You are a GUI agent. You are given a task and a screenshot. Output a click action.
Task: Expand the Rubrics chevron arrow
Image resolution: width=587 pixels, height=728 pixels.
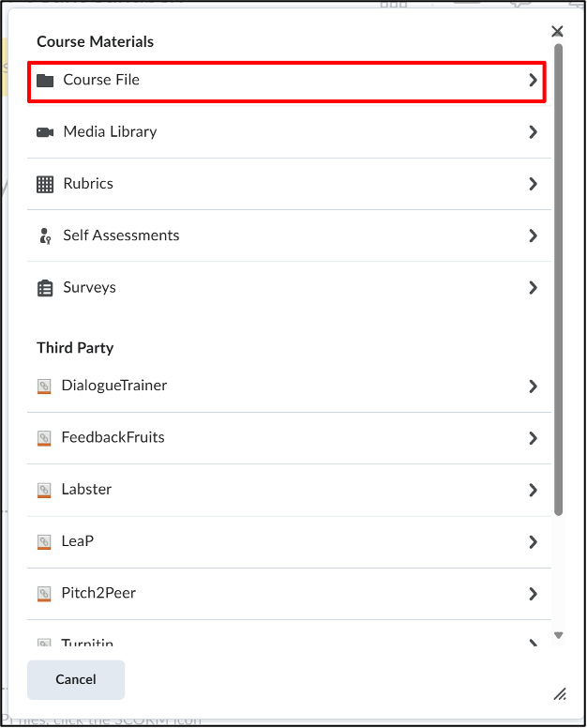[x=533, y=184]
